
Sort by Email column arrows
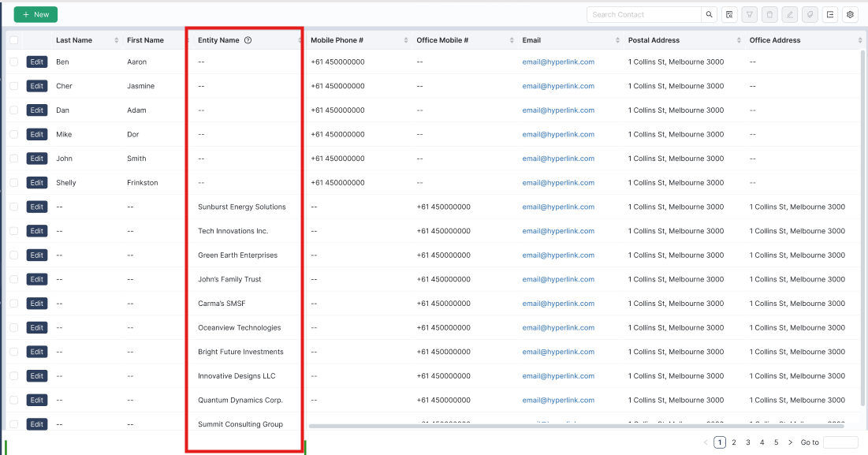point(618,40)
